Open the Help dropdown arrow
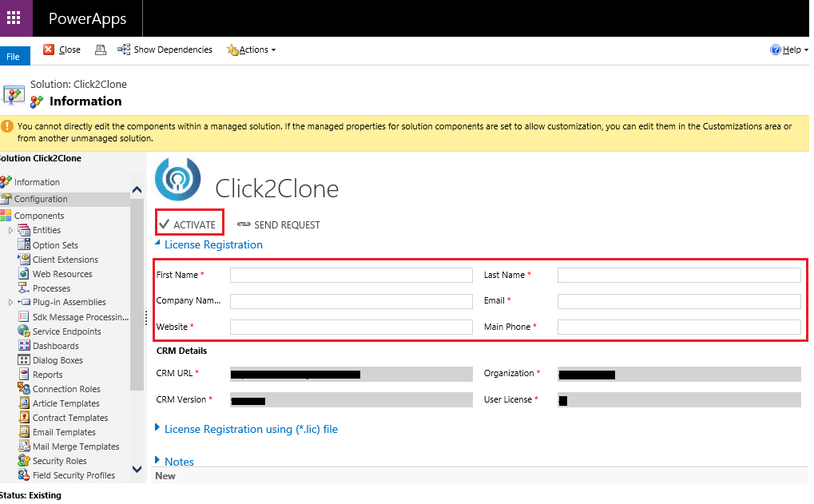Image resolution: width=814 pixels, height=504 pixels. (806, 50)
